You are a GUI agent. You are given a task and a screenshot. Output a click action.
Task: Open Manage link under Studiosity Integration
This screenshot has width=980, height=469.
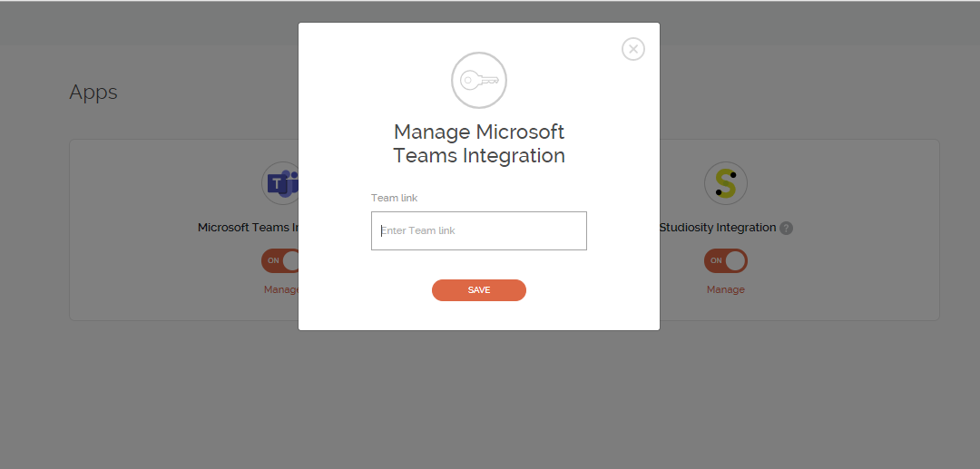[726, 289]
